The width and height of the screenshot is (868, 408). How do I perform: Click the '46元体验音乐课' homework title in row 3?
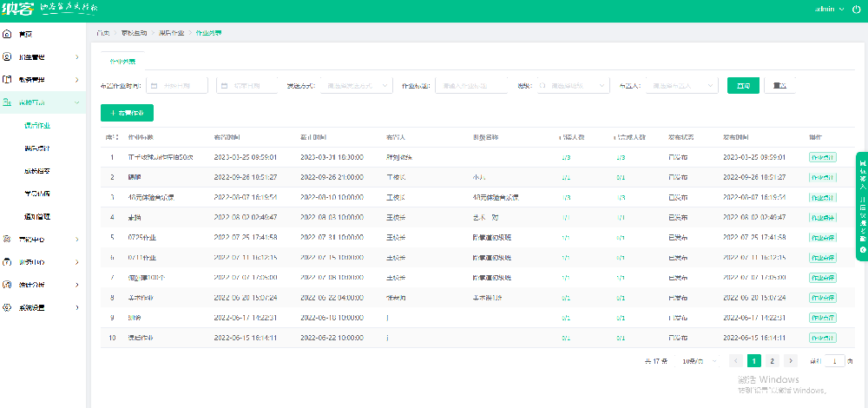point(150,198)
